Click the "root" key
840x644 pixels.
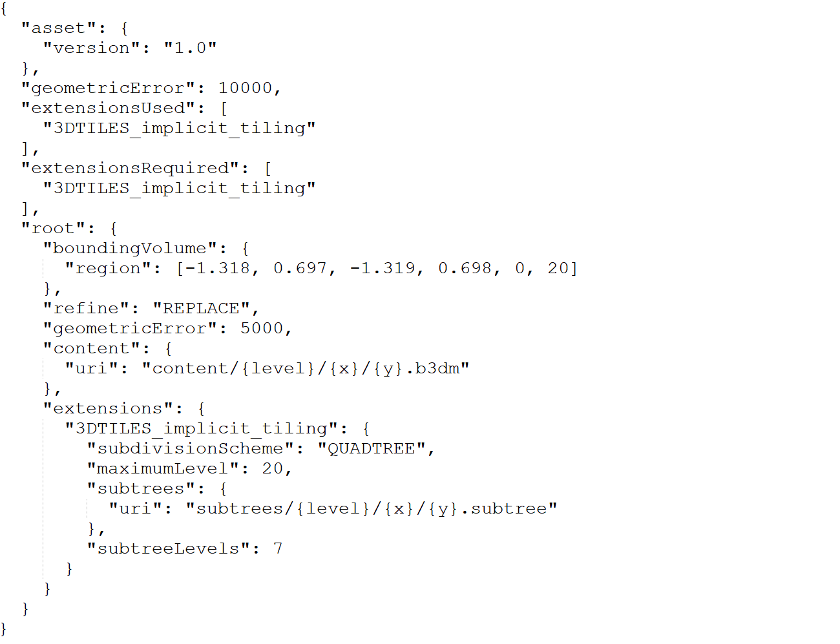point(54,228)
